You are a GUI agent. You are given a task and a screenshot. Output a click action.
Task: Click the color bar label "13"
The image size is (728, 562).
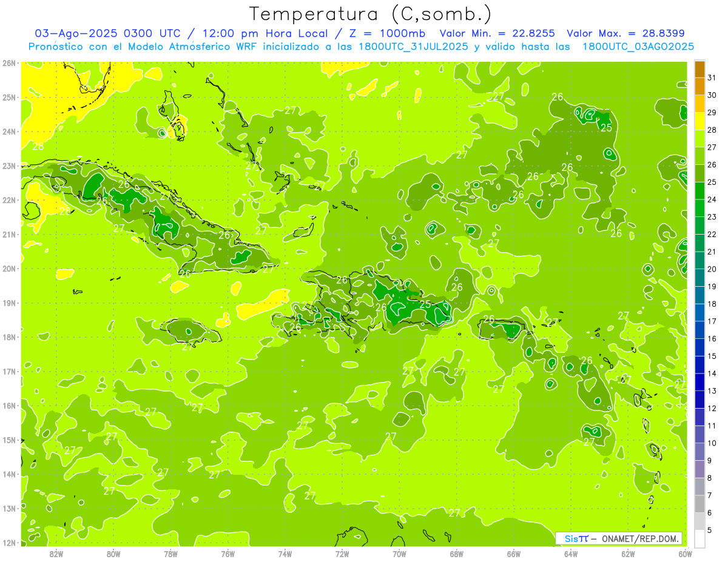pyautogui.click(x=712, y=391)
